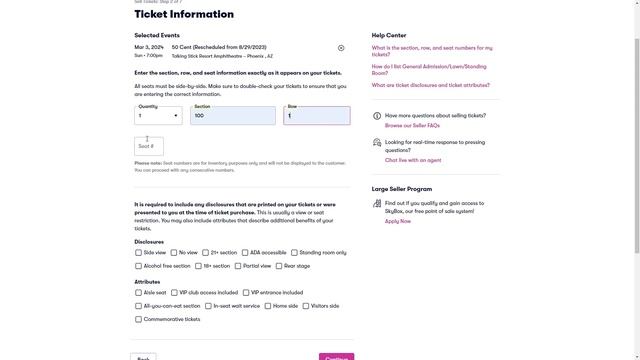
Task: Check the Side view disclosure
Action: pyautogui.click(x=138, y=253)
